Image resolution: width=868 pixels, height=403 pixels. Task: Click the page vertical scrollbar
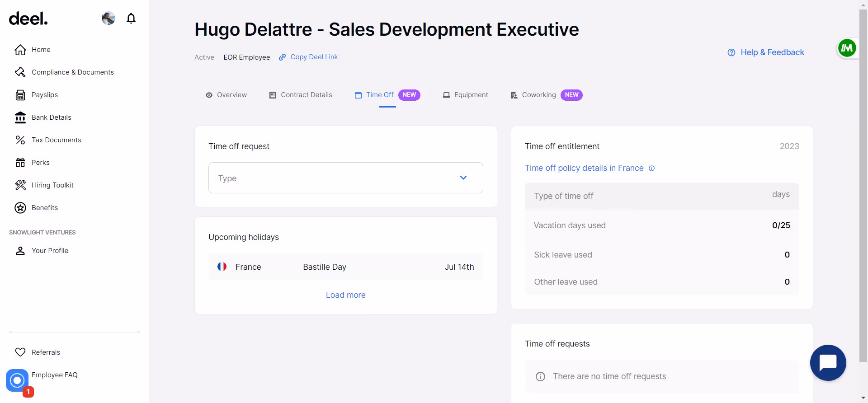pos(863,181)
